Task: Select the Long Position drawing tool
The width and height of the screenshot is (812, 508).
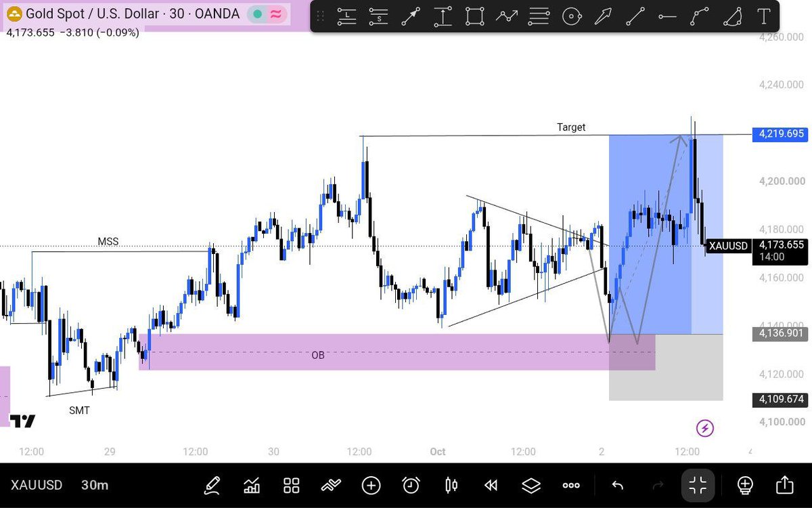Action: pos(347,17)
